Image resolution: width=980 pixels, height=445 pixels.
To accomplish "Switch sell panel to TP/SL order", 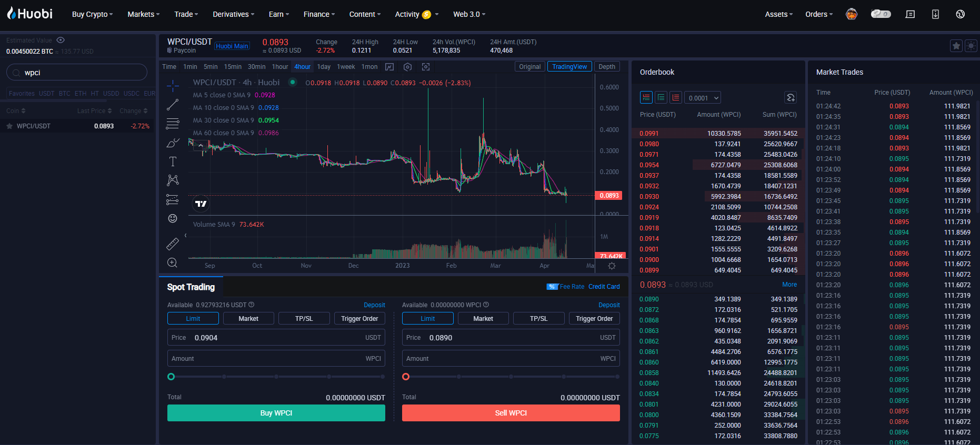I will tap(538, 318).
